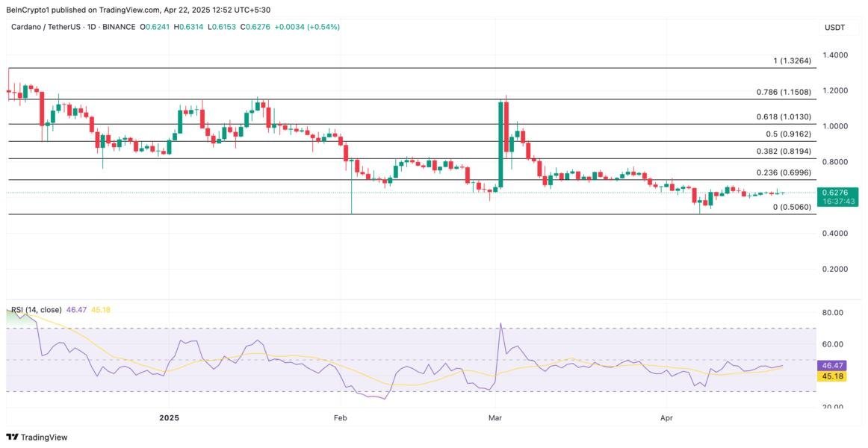Image resolution: width=868 pixels, height=448 pixels.
Task: Click the Feb label on time axis
Action: (x=341, y=418)
